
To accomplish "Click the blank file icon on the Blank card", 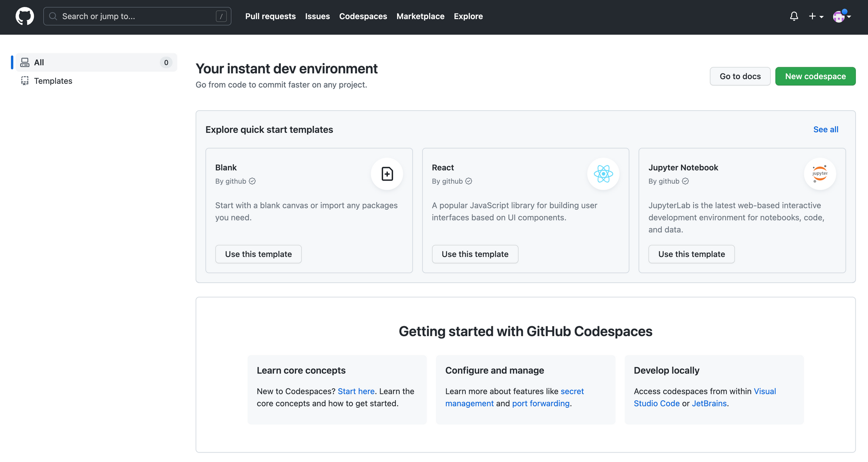I will (x=387, y=174).
